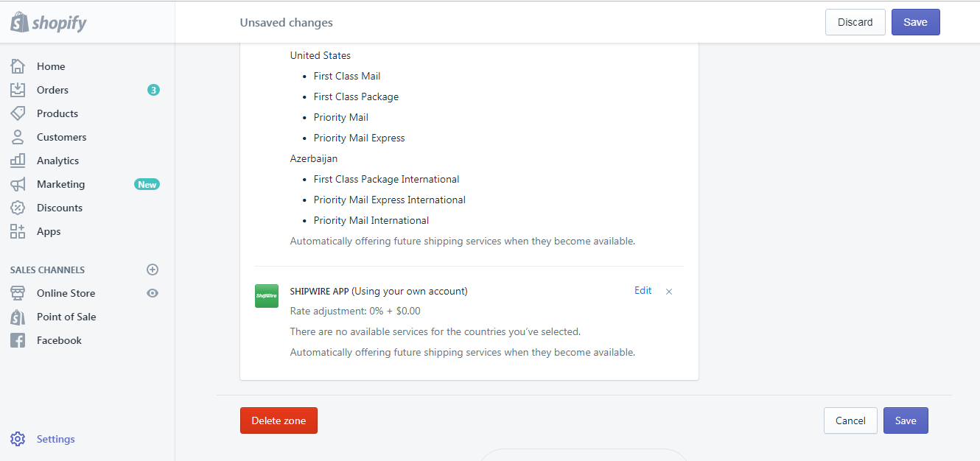Click the Orders count badge 3
Image resolution: width=980 pixels, height=461 pixels.
click(x=153, y=90)
